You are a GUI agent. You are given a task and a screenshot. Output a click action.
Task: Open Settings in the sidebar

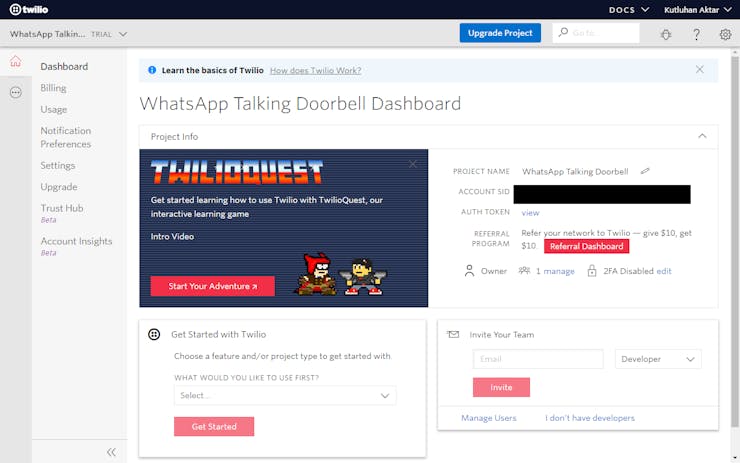coord(58,165)
